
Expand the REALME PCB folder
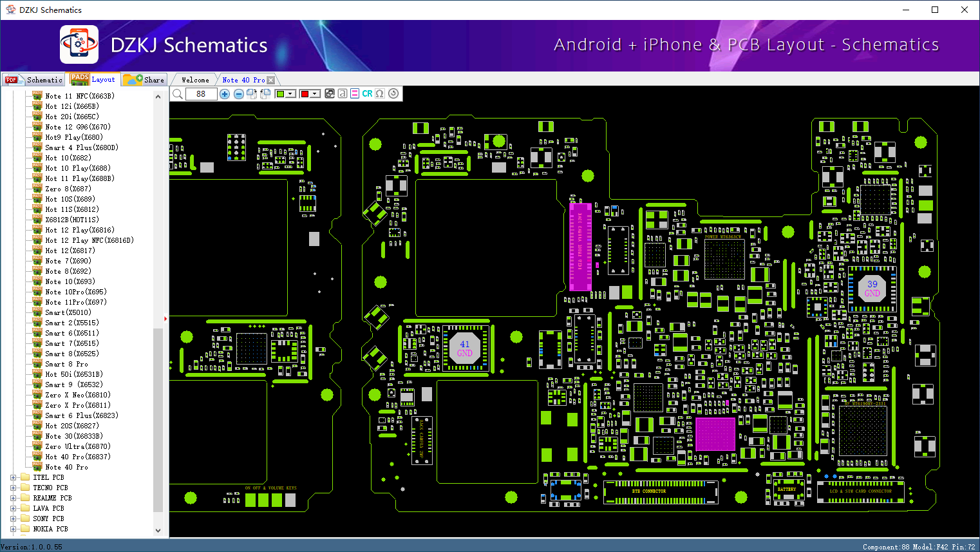14,498
